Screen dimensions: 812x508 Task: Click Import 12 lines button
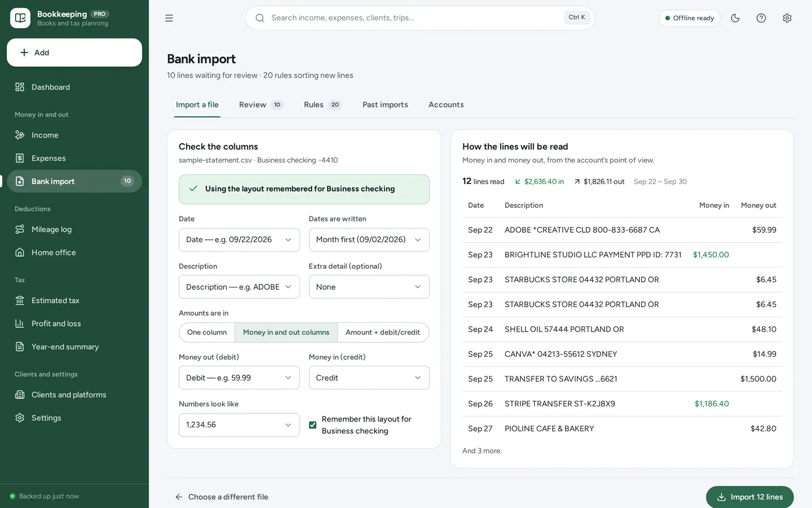click(749, 497)
